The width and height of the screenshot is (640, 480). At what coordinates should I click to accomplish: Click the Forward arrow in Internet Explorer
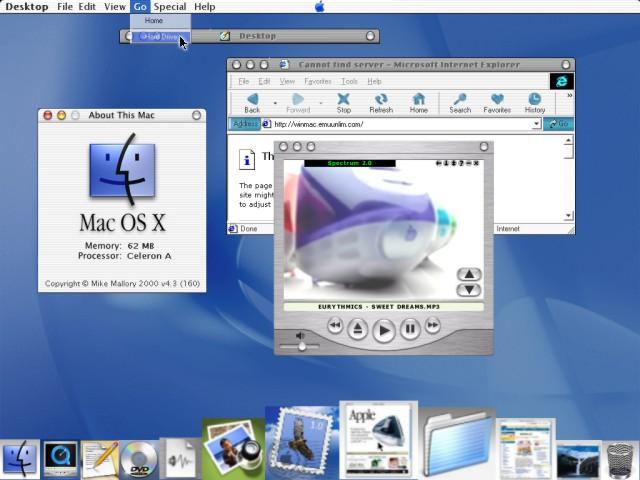tap(298, 103)
